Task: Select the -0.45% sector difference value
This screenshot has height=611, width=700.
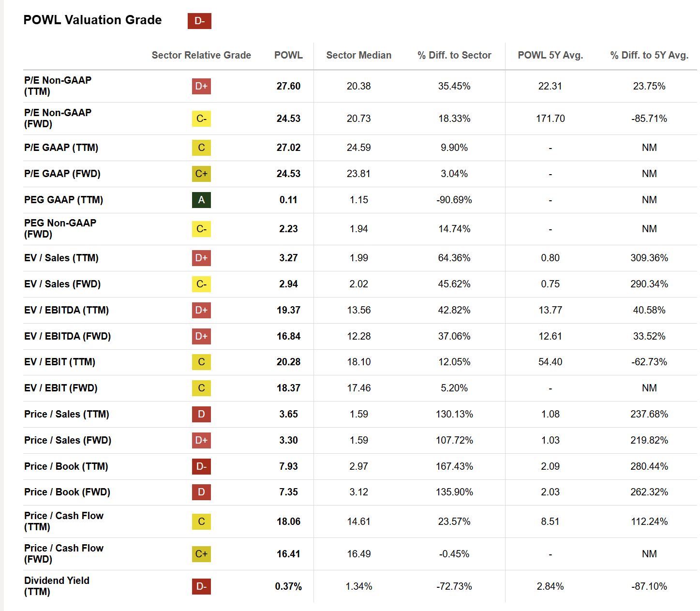Action: 454,554
